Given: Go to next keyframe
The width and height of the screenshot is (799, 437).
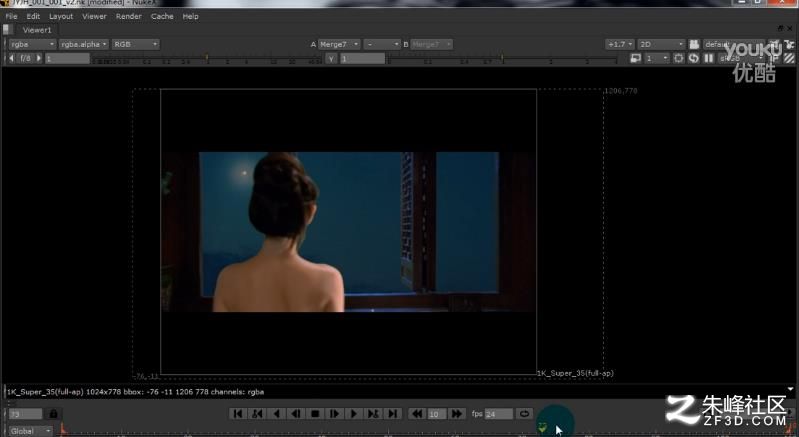Looking at the screenshot, I should 374,414.
